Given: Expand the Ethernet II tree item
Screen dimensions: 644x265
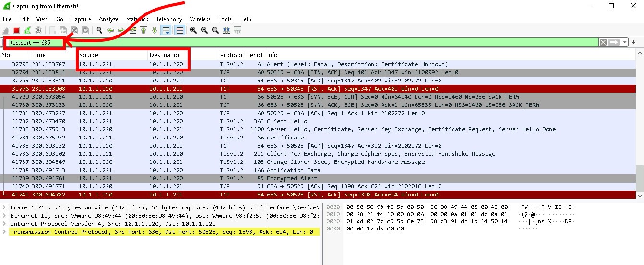Looking at the screenshot, I should coord(5,216).
